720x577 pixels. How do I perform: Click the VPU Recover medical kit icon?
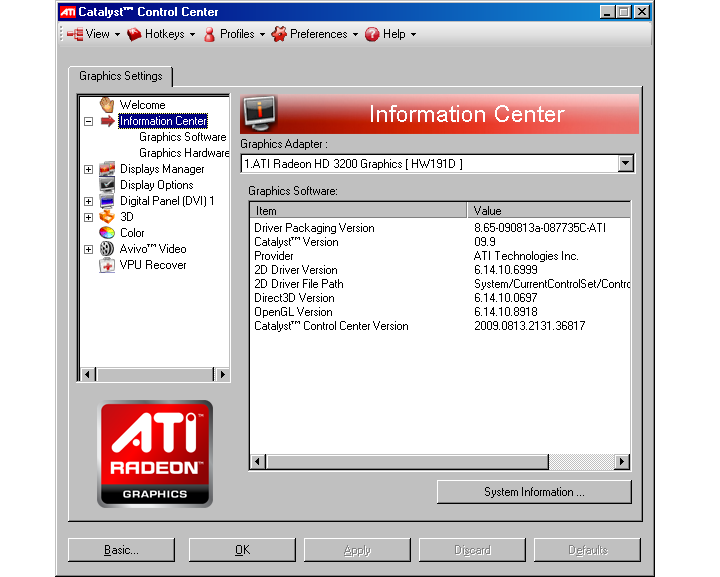point(107,265)
